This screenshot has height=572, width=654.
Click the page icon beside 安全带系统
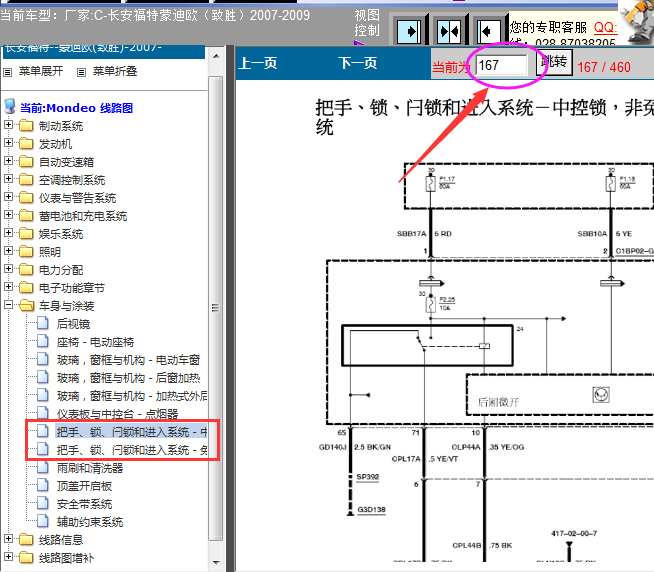tap(43, 503)
